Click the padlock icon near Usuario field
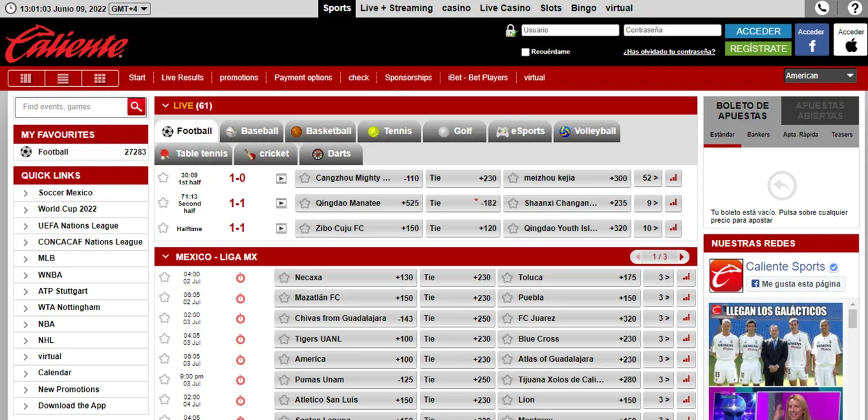Image resolution: width=868 pixels, height=420 pixels. click(510, 31)
